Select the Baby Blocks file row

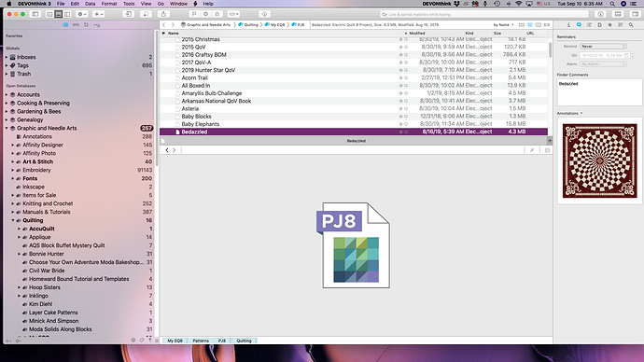click(x=354, y=116)
